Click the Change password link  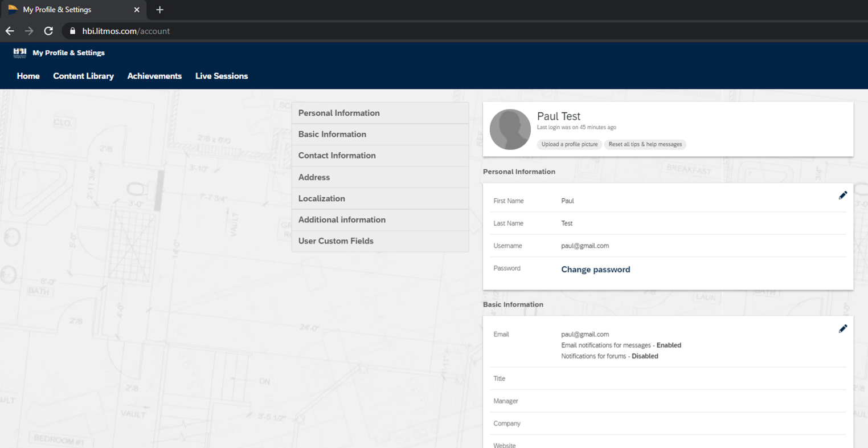595,270
